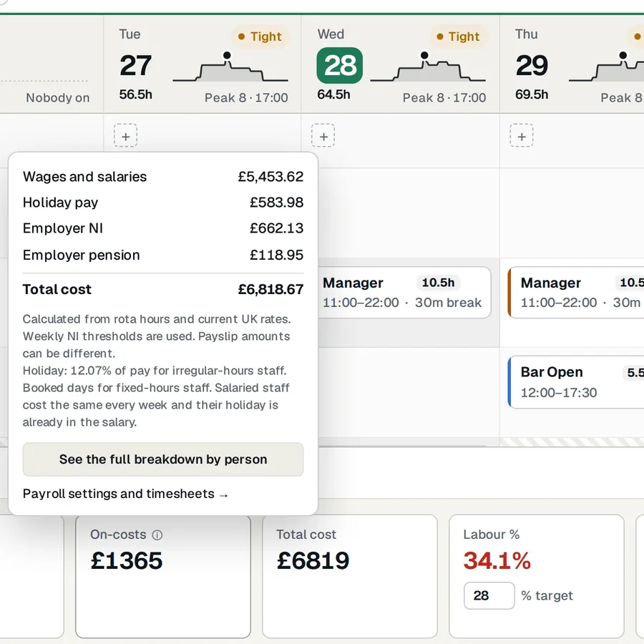The image size is (644, 644).
Task: Click the Labour % 34.1% value
Action: click(x=497, y=560)
